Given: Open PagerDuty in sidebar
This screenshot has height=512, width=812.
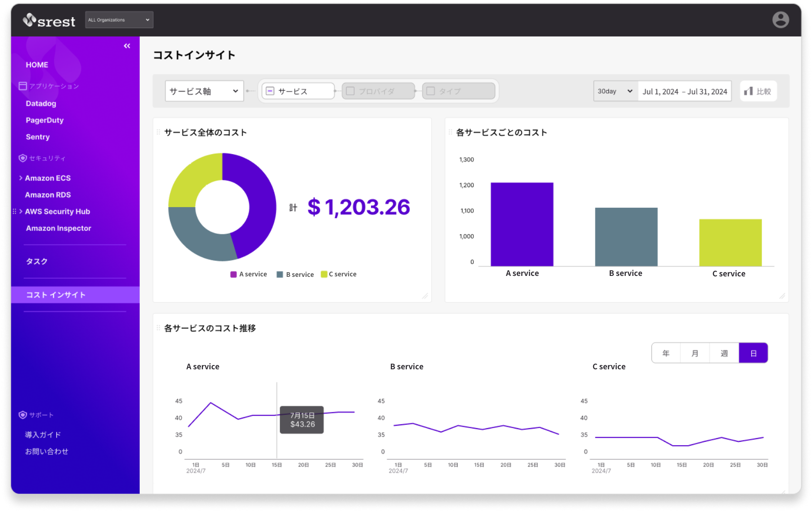Looking at the screenshot, I should coord(45,120).
